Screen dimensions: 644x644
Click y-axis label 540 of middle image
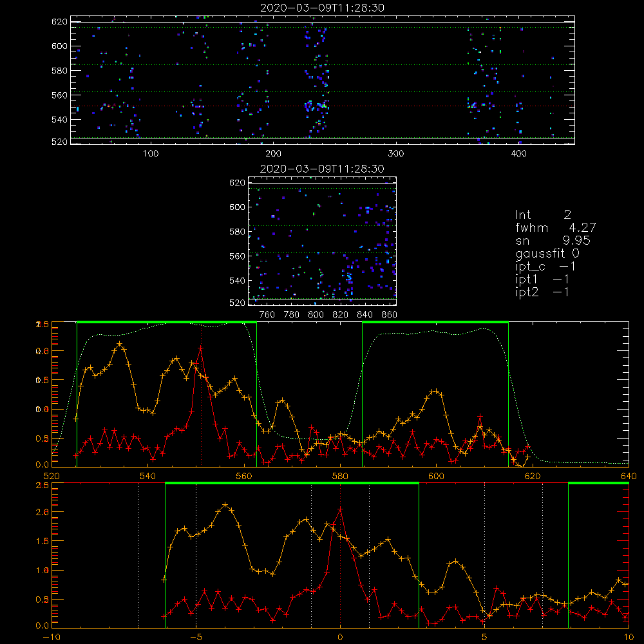coord(238,281)
